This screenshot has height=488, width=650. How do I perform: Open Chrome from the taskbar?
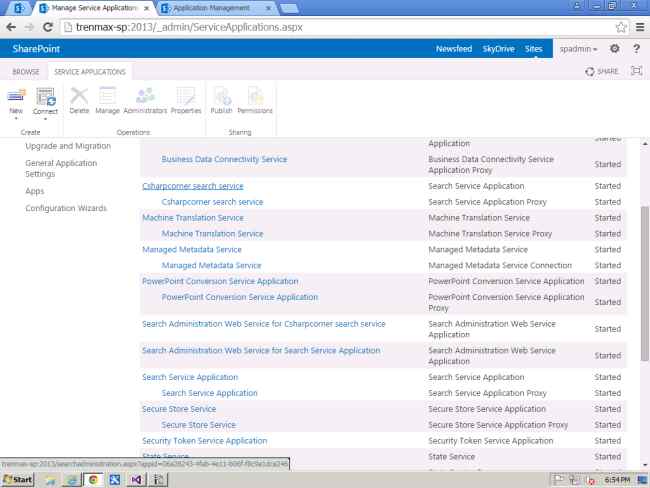[93, 480]
